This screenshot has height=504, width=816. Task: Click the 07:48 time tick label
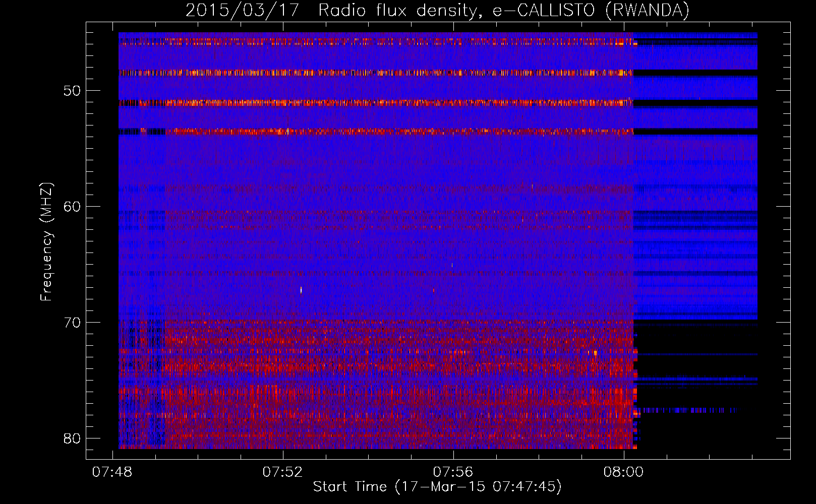pos(112,472)
